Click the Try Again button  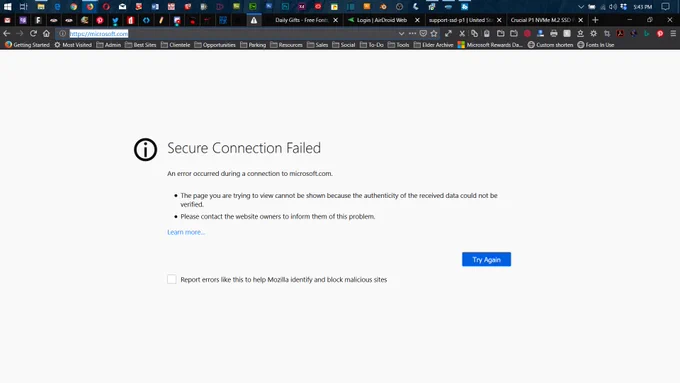486,259
